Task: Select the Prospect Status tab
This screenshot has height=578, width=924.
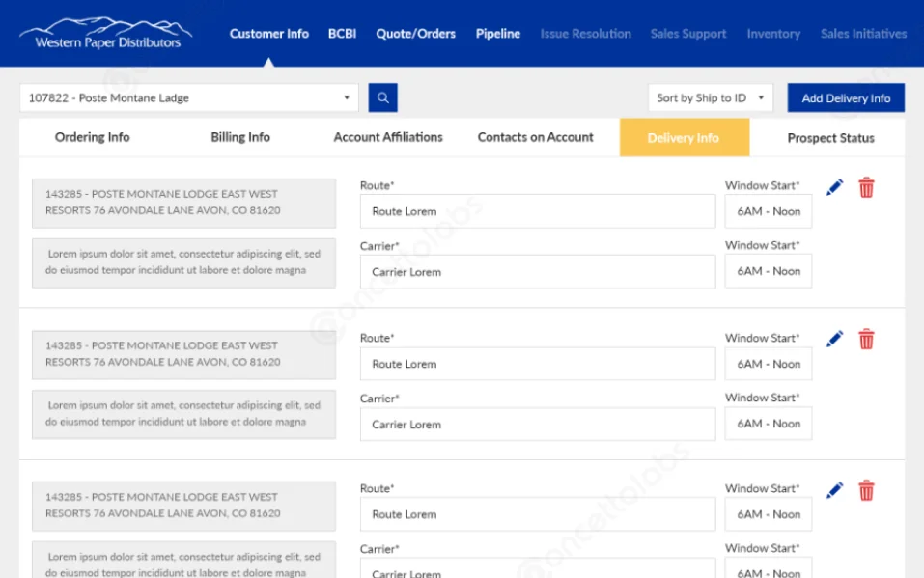Action: click(x=830, y=137)
